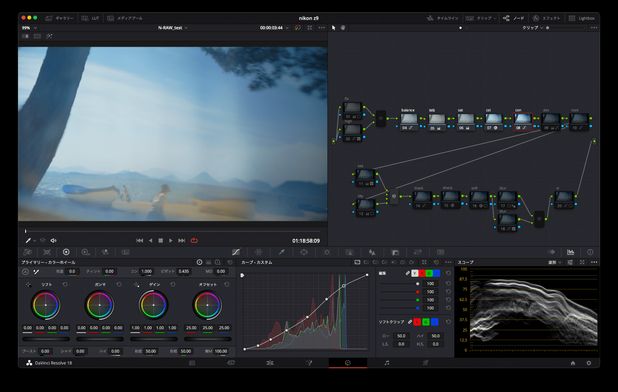Open the Power Window palette
Image resolution: width=618 pixels, height=392 pixels.
click(304, 252)
